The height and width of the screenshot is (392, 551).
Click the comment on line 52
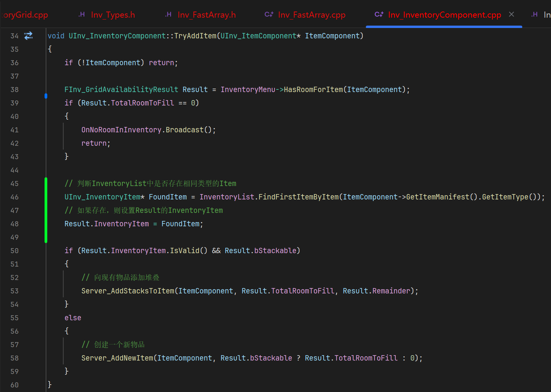pyautogui.click(x=120, y=277)
